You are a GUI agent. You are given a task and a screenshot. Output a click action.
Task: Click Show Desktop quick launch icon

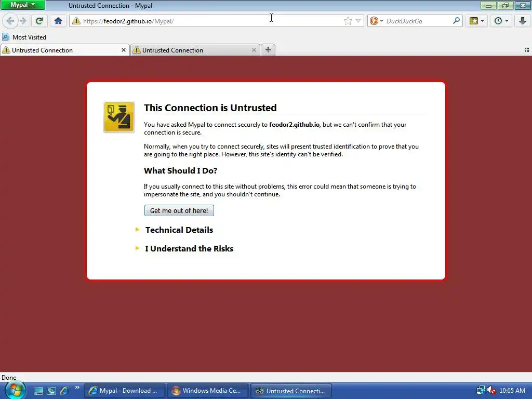tap(38, 391)
